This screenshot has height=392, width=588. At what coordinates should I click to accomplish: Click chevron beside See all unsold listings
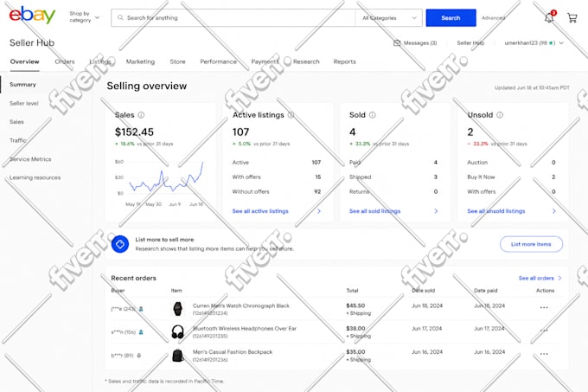[554, 211]
